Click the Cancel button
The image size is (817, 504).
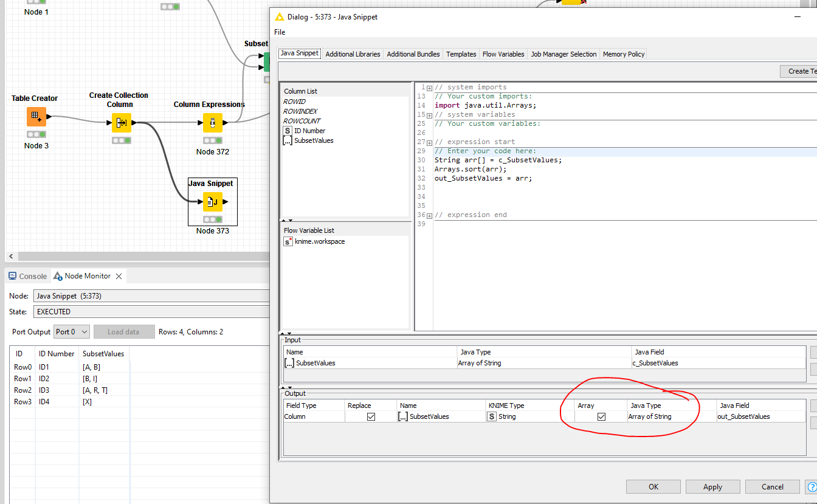tap(773, 486)
